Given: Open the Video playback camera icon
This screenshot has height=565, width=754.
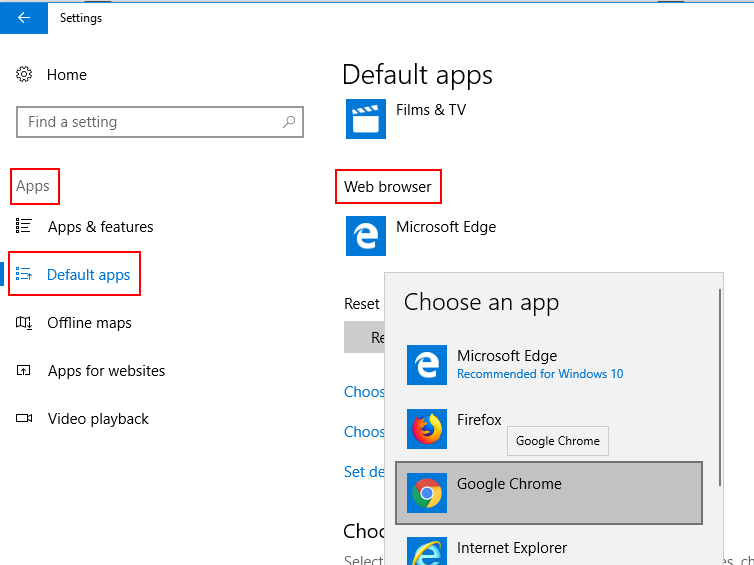Looking at the screenshot, I should pos(24,418).
